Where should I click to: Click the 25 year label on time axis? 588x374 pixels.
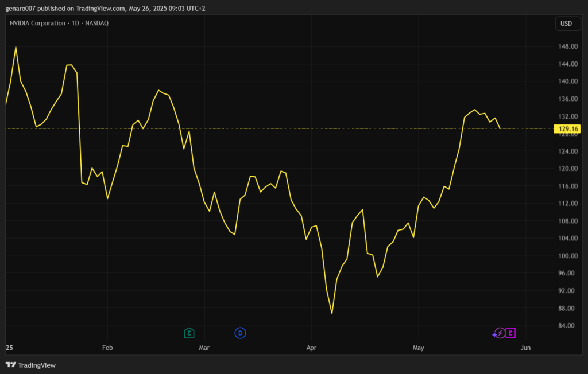point(9,348)
